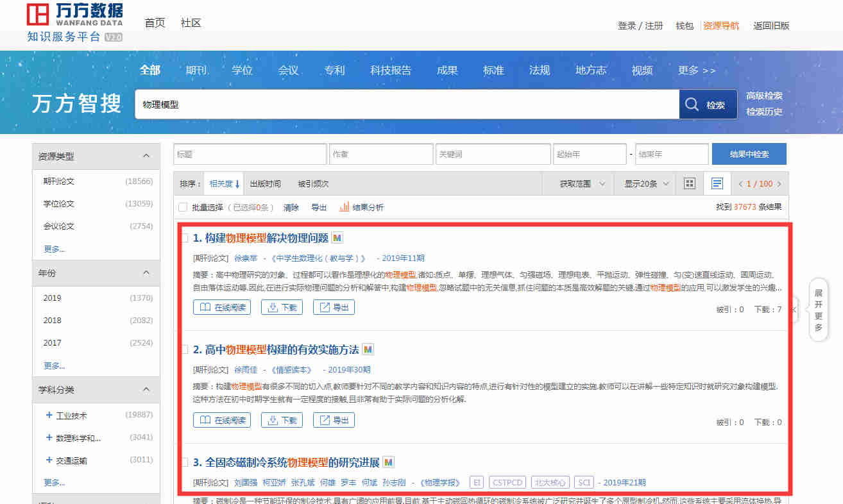Open the 获取范围 dropdown

click(583, 184)
